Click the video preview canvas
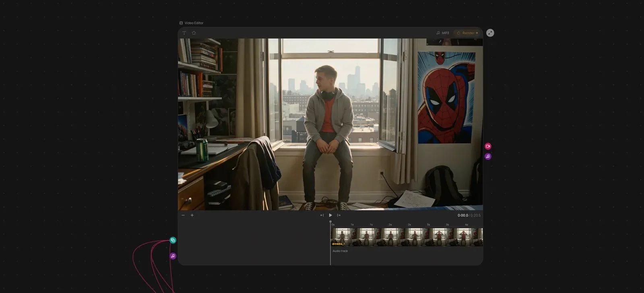Image resolution: width=644 pixels, height=293 pixels. [x=330, y=124]
